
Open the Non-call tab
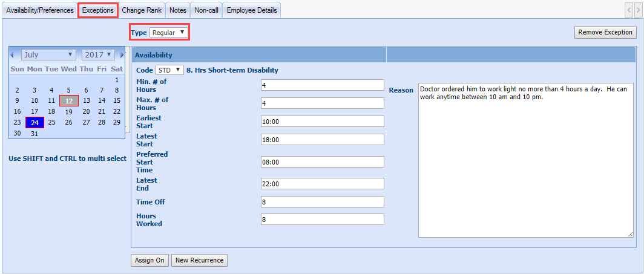point(206,10)
